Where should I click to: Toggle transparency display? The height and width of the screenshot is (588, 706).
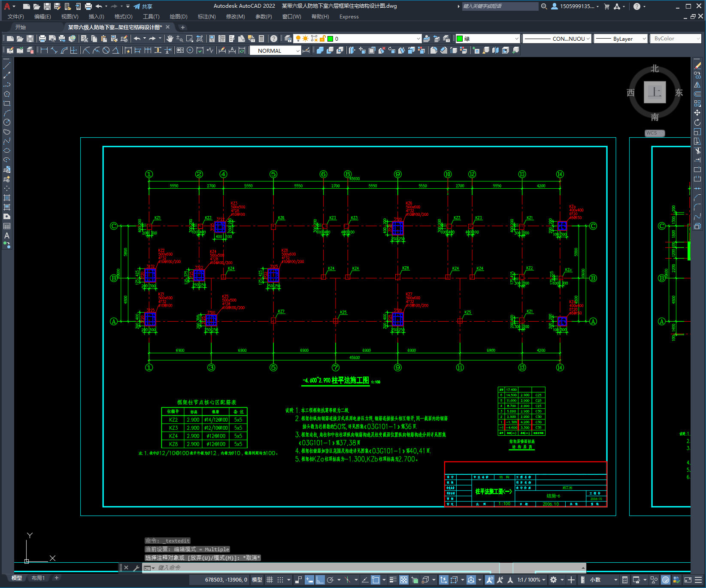(404, 579)
